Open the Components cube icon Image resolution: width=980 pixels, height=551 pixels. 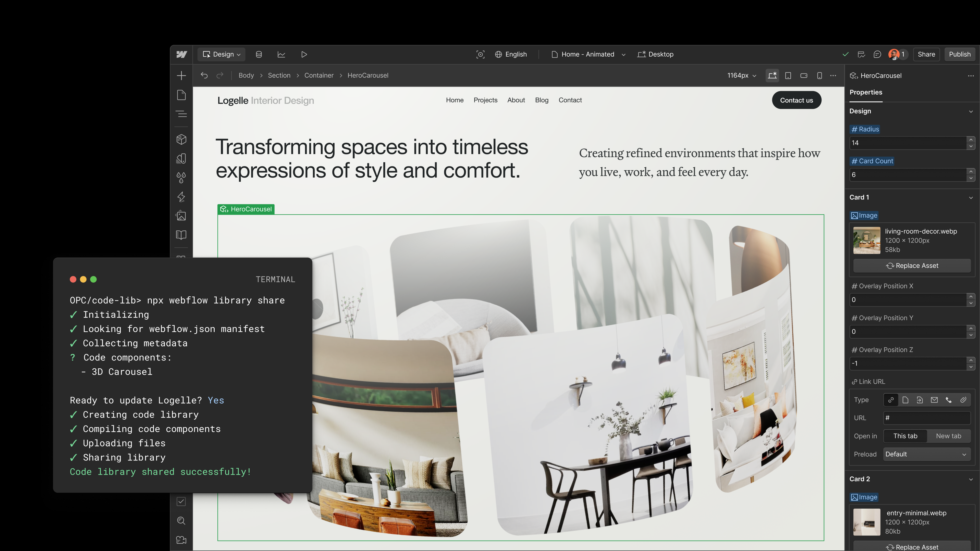181,139
